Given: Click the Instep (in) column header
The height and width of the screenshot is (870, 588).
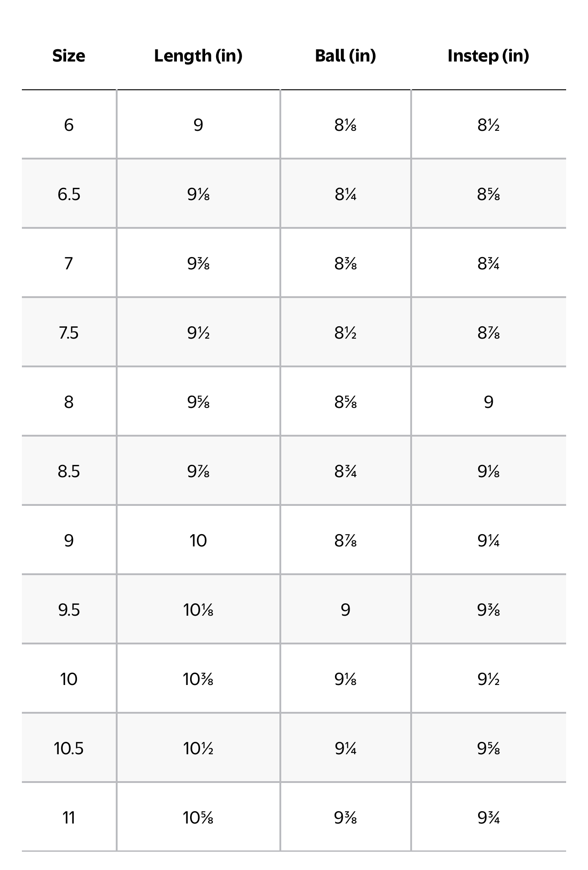Looking at the screenshot, I should coord(488,56).
